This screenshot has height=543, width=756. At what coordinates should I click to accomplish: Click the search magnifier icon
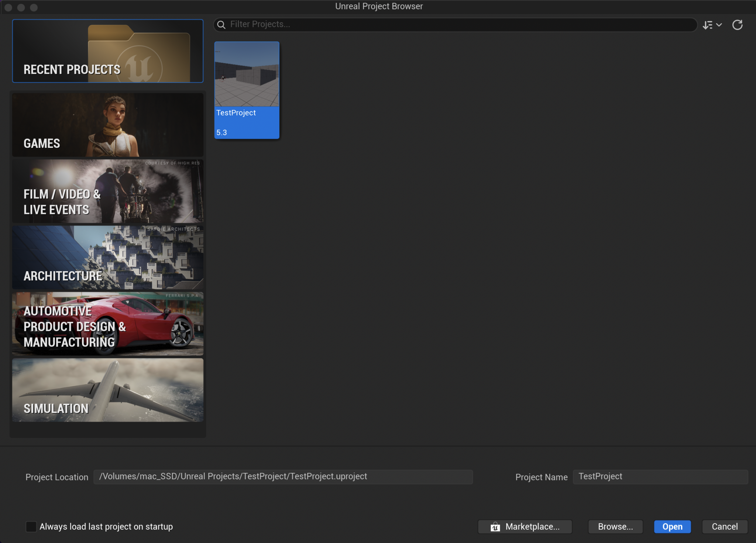[x=221, y=25]
